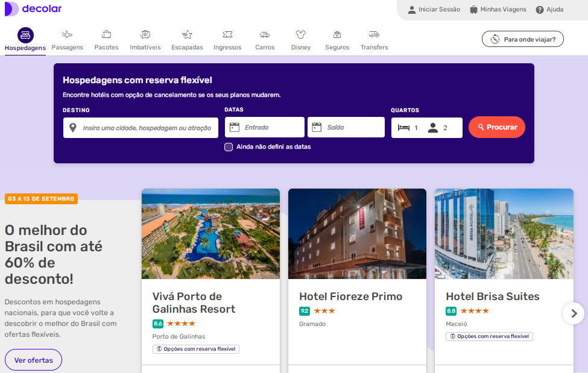Open the Seguros insurance icon
The image size is (588, 373).
(337, 35)
